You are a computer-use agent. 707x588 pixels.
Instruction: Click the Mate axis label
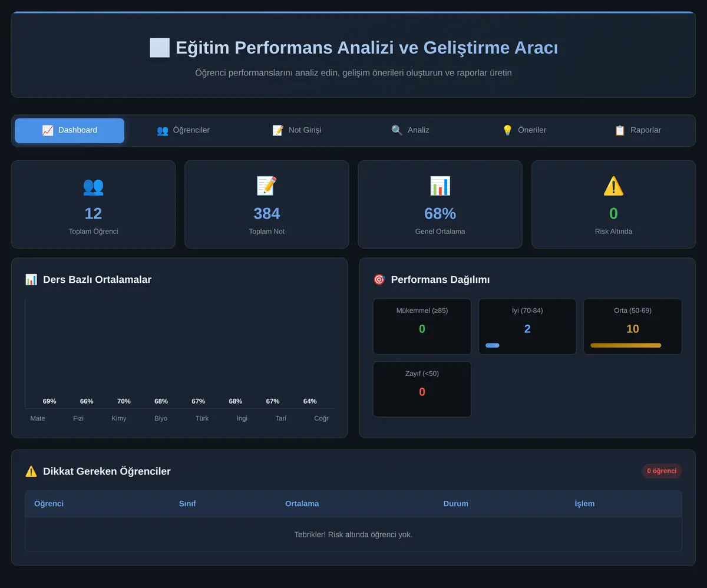38,418
